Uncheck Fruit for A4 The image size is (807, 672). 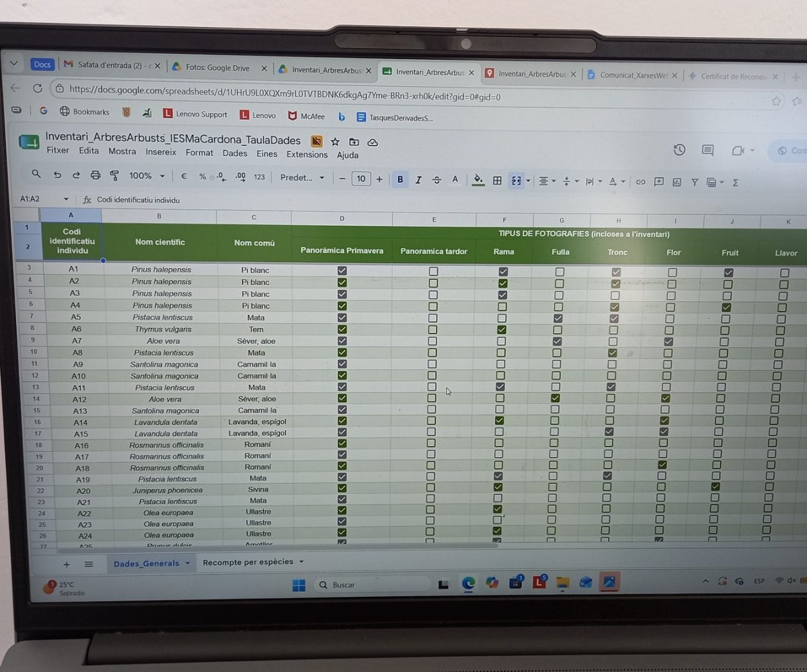[x=726, y=307]
